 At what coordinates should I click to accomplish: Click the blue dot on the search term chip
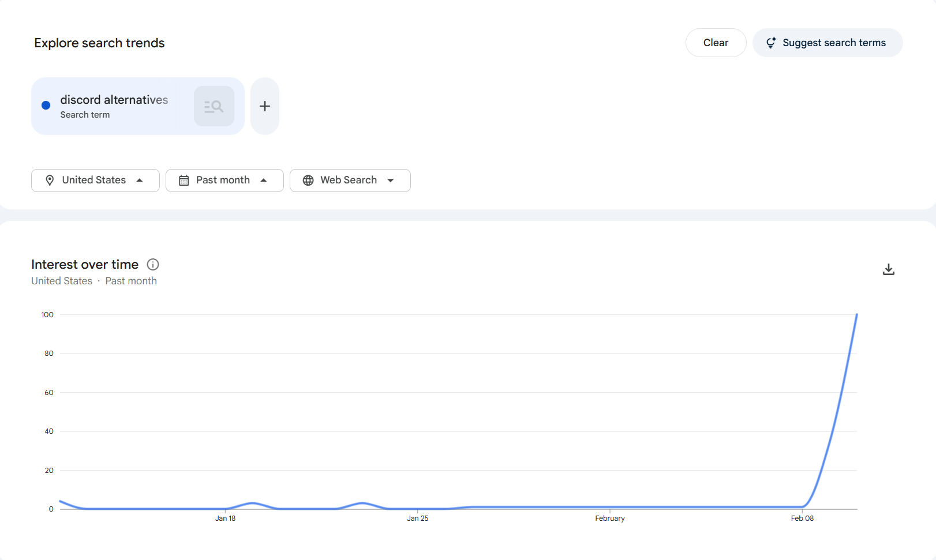click(x=46, y=106)
